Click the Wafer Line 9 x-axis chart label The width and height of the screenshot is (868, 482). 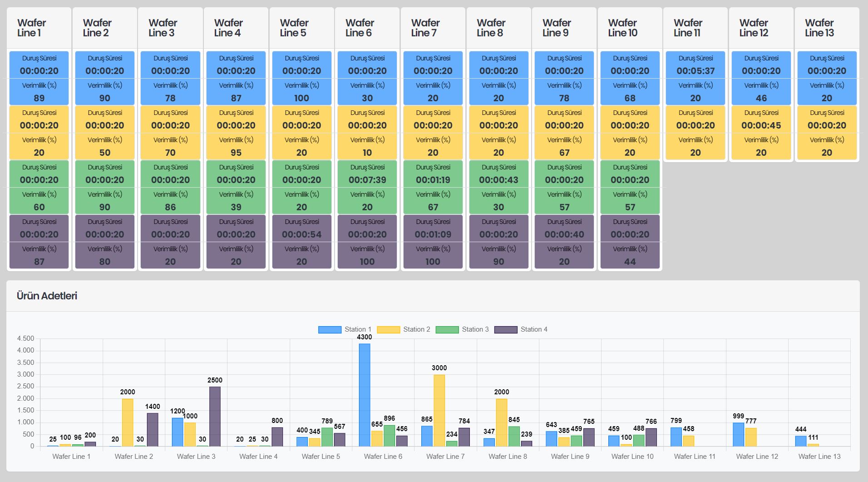point(570,456)
